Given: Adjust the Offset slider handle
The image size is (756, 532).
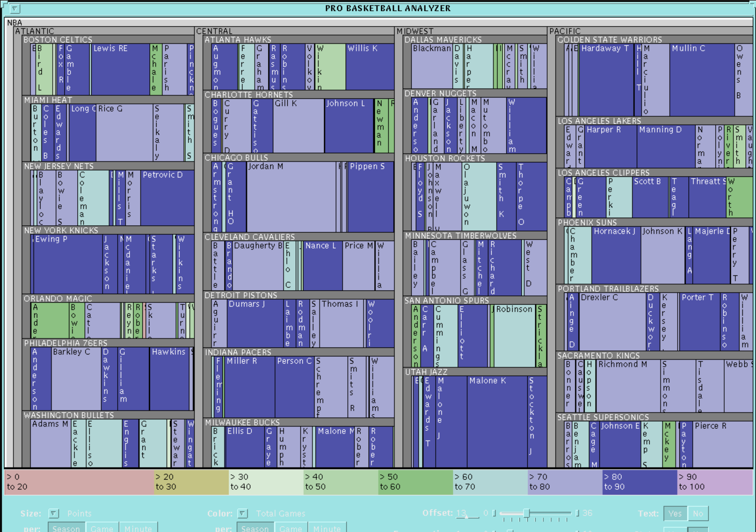Looking at the screenshot, I should click(526, 513).
